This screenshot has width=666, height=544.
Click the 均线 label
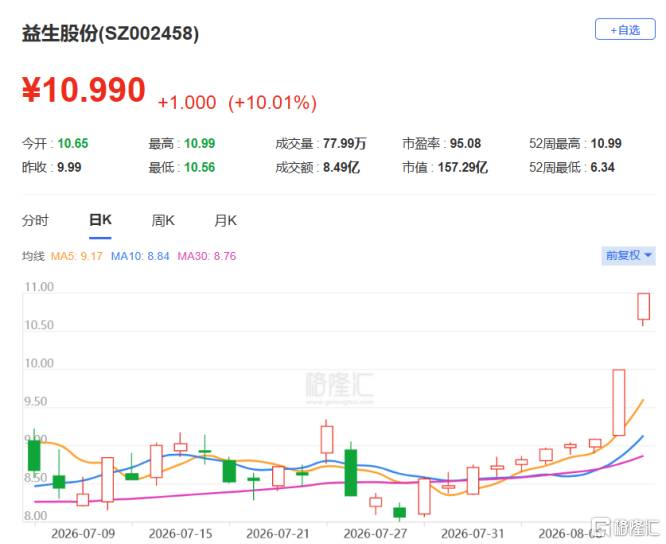point(33,256)
